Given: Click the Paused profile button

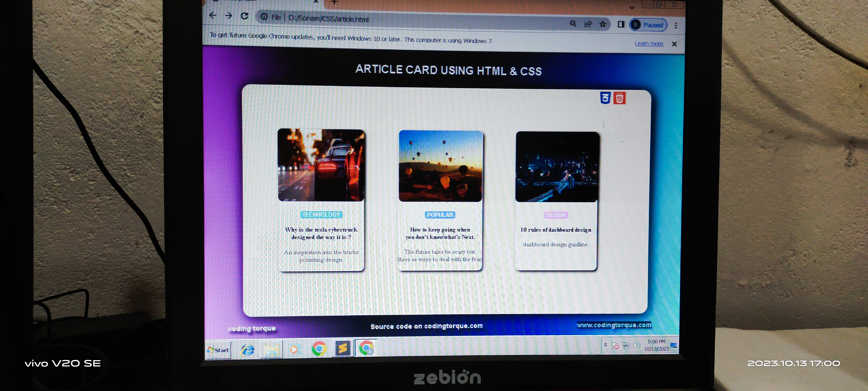Looking at the screenshot, I should [648, 25].
